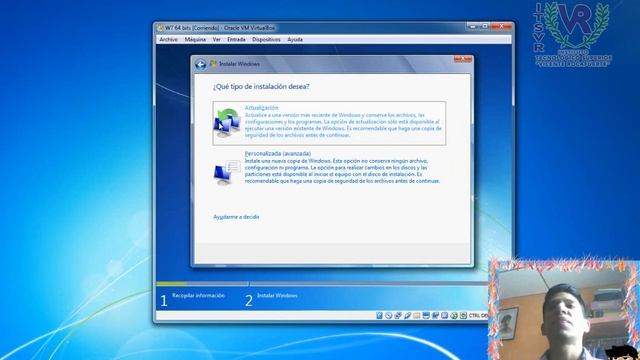
Task: Click the '¿Qué tipo de instalación desea?' heading
Action: point(261,87)
